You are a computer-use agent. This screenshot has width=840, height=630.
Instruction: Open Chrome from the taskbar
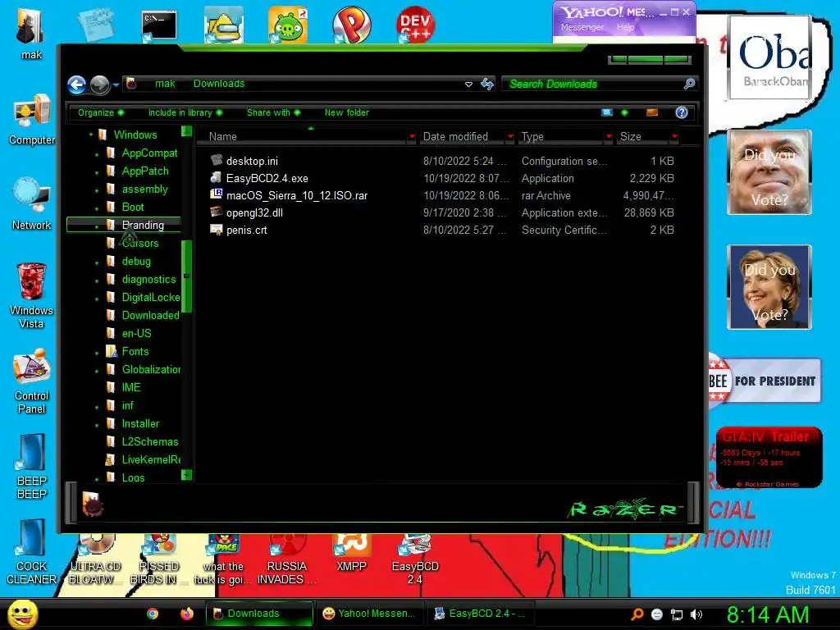[153, 614]
